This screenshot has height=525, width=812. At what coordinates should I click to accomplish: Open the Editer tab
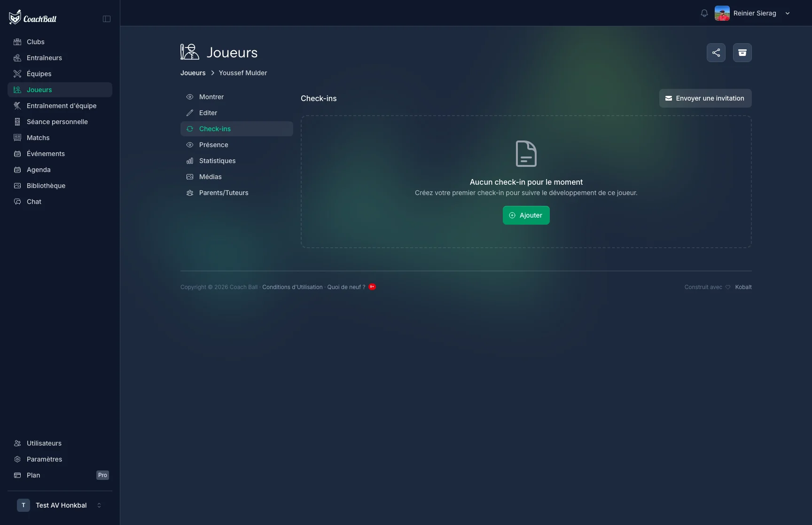click(237, 113)
